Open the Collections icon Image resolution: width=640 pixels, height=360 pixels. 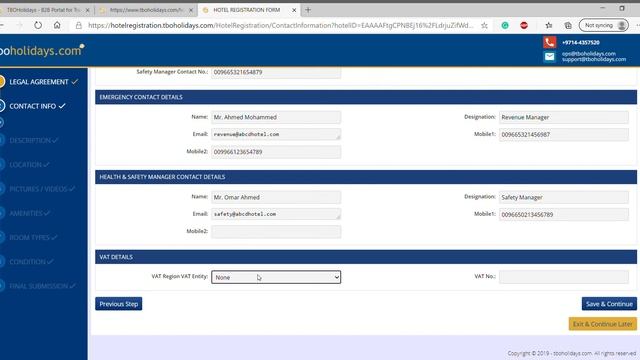(568, 25)
